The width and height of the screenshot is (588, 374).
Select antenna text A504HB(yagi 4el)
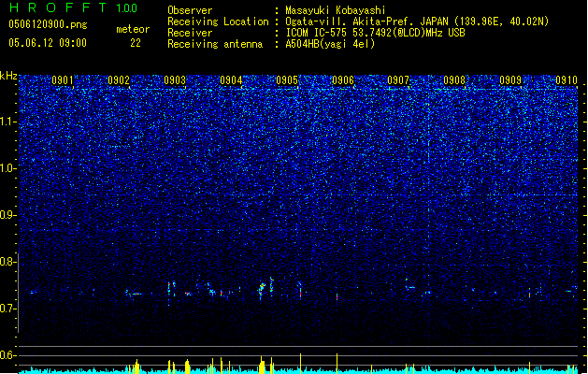[x=330, y=44]
